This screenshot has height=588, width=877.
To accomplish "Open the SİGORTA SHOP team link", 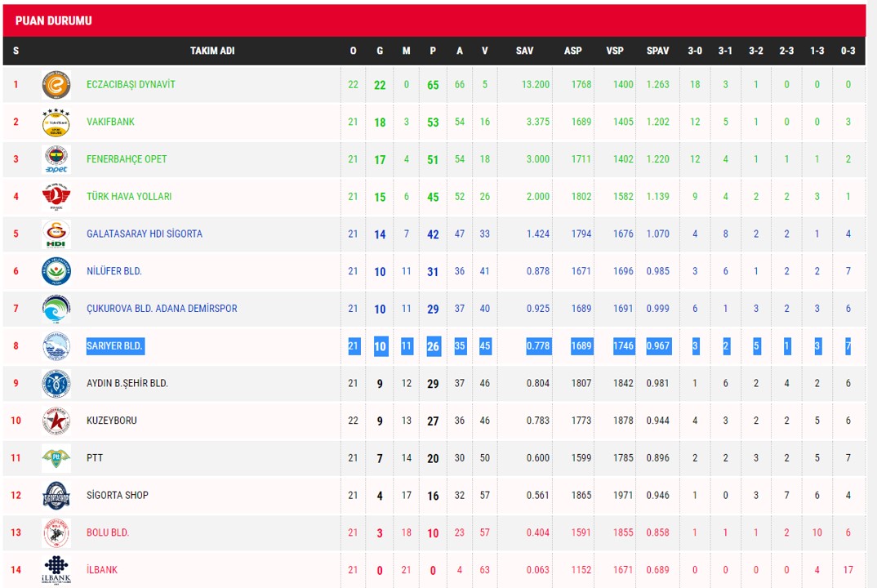I will click(x=117, y=495).
